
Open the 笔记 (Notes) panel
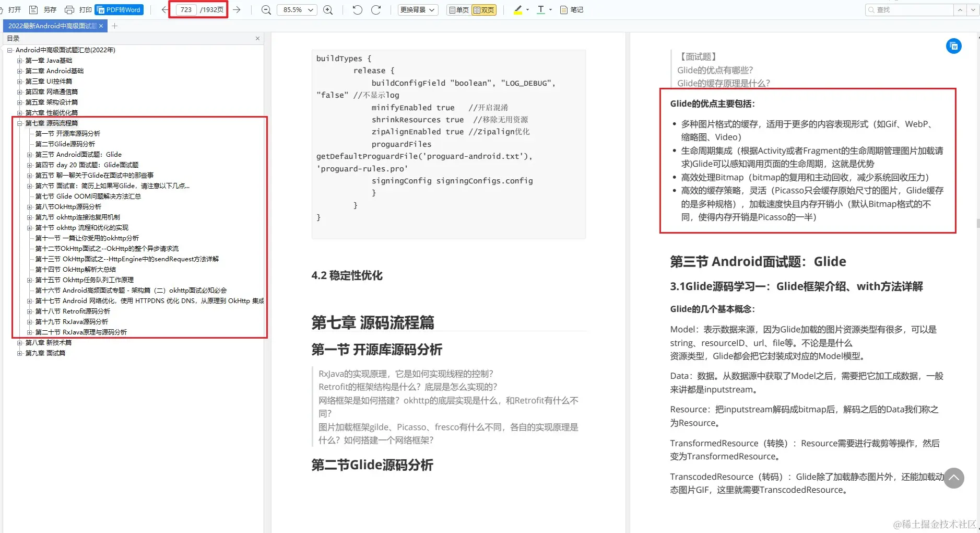pyautogui.click(x=572, y=9)
